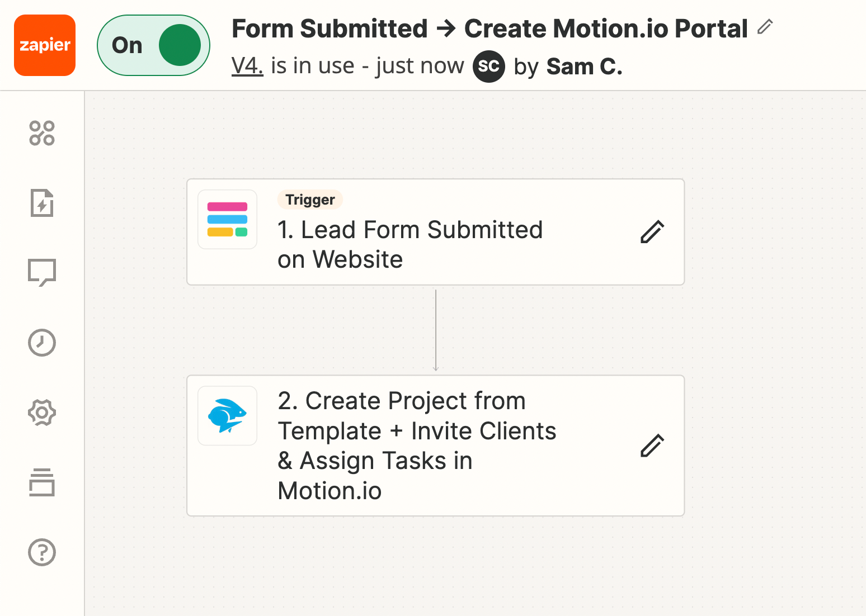Click the SC user avatar
This screenshot has height=616, width=866.
tap(488, 67)
